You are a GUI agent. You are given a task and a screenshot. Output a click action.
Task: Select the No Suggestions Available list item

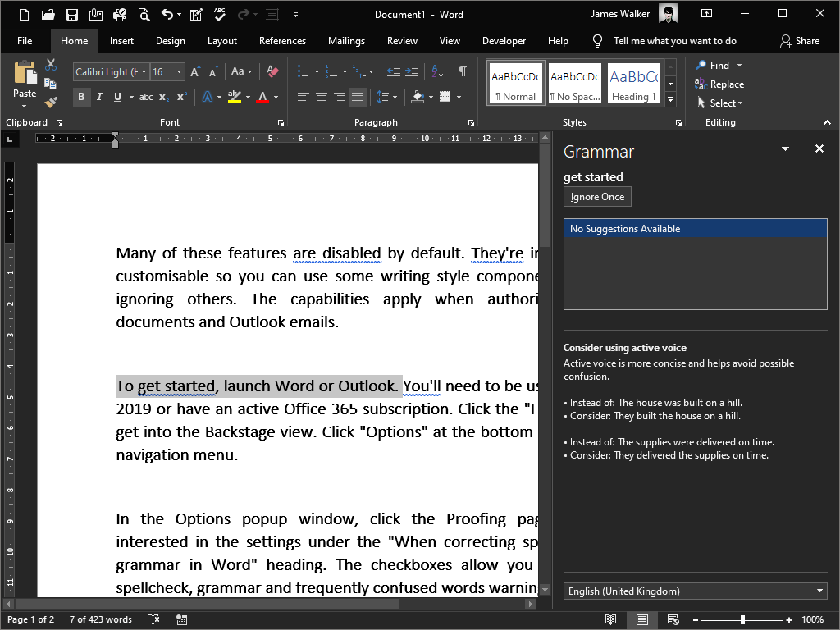point(696,229)
